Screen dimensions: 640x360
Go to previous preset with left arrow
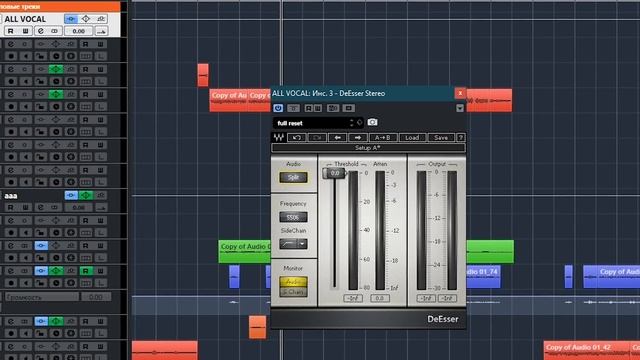(x=338, y=138)
